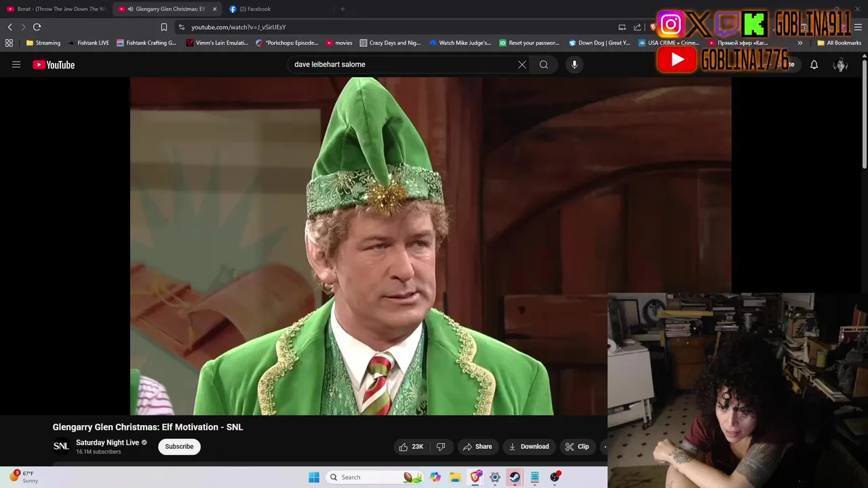The image size is (868, 488).
Task: Open Copilot from the taskbar
Action: pos(435,477)
